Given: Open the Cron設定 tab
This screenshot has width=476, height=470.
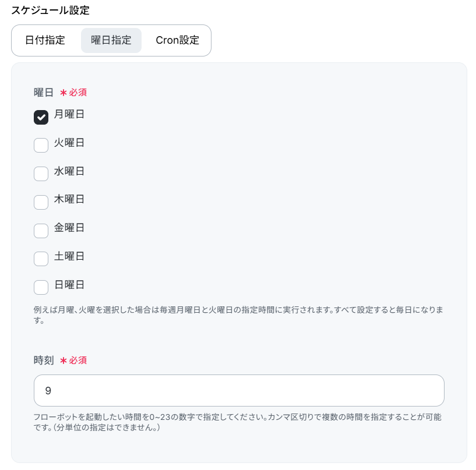Looking at the screenshot, I should pyautogui.click(x=177, y=41).
